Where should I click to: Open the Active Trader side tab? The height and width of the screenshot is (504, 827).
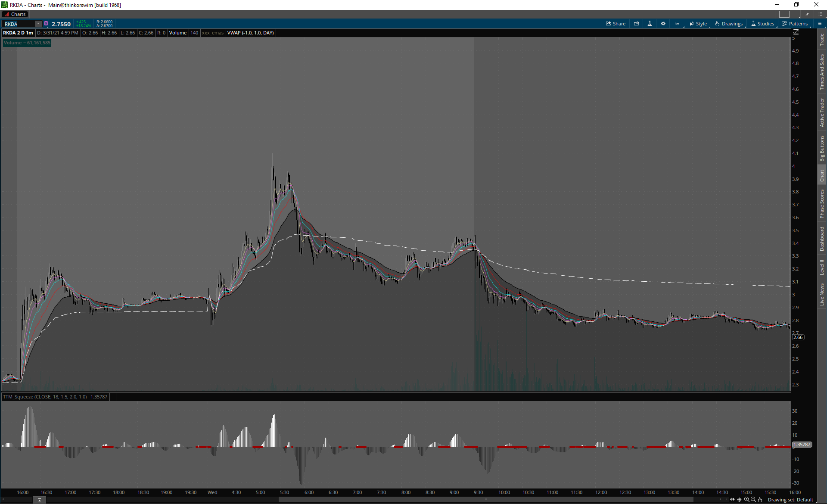pos(822,112)
